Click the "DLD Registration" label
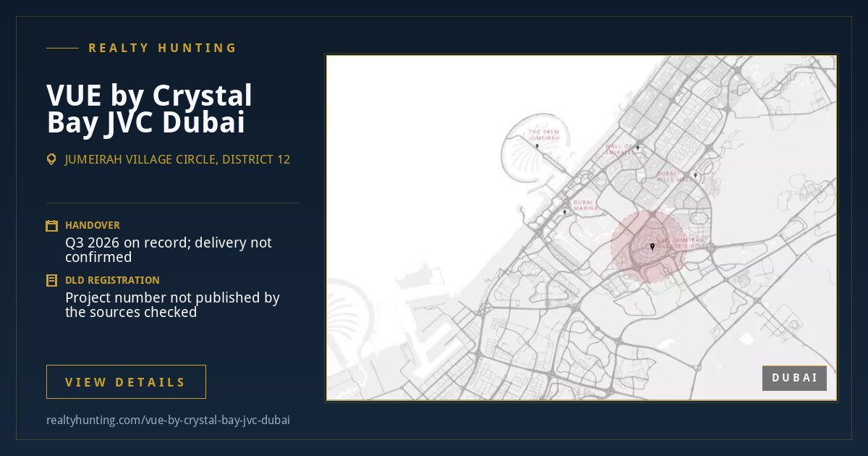 click(x=112, y=280)
